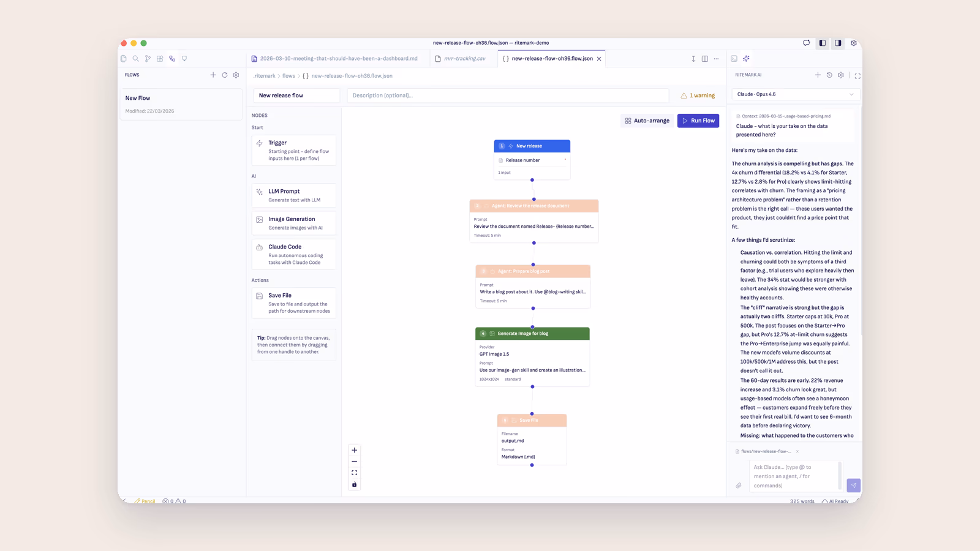Click the flows breadcrumb segment
This screenshot has width=980, height=551.
[288, 76]
